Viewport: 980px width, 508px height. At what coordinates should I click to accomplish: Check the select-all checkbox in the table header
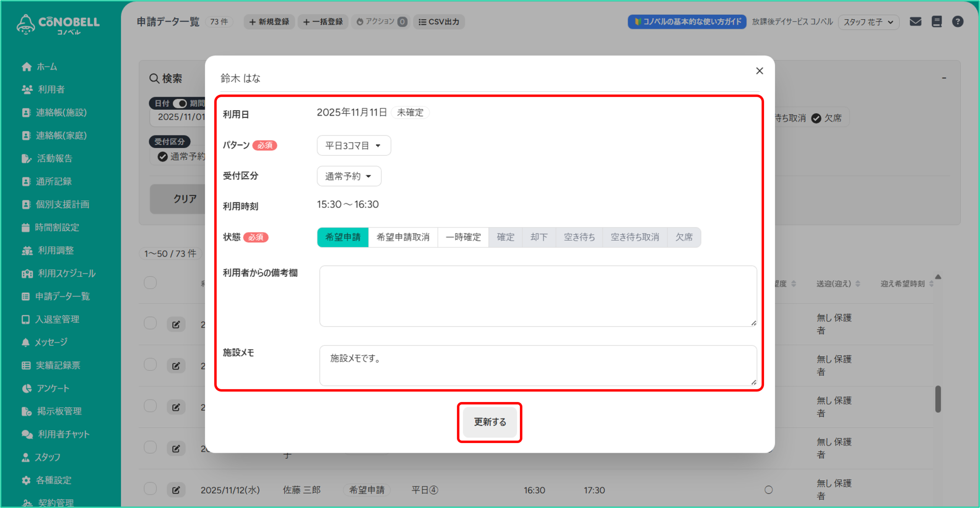[x=150, y=283]
